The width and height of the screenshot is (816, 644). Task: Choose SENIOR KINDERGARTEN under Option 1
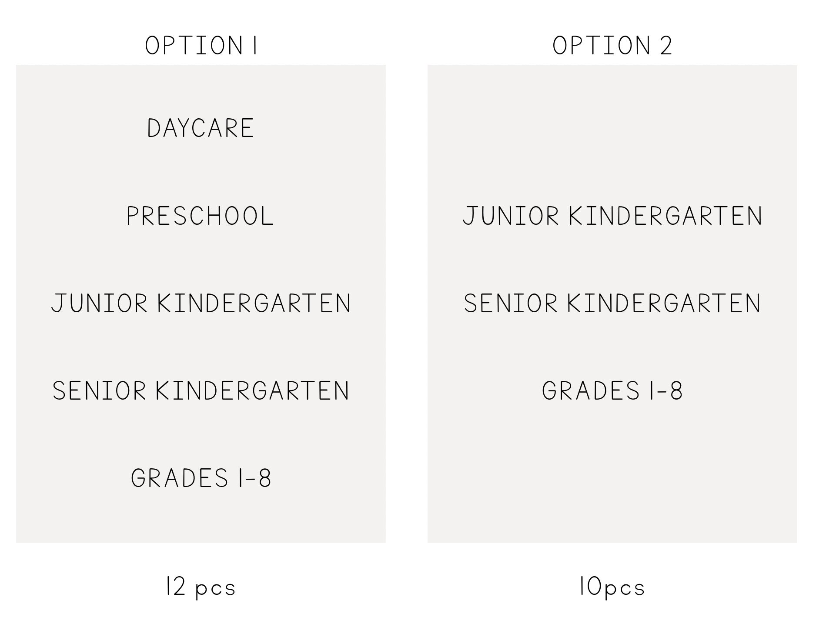(201, 390)
